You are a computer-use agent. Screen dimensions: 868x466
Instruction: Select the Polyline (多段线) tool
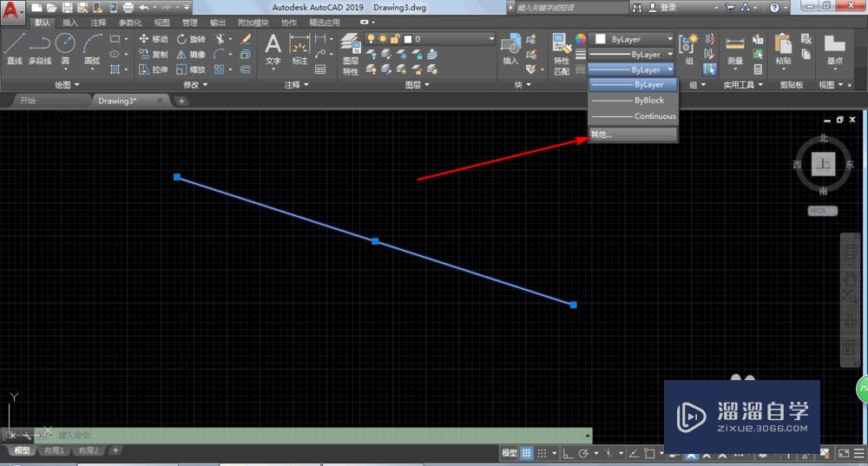[x=40, y=49]
